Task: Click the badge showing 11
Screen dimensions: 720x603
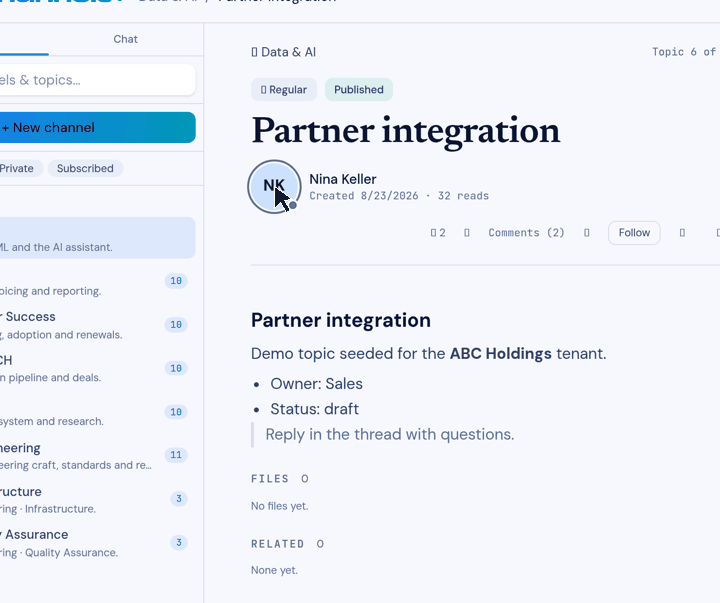Action: (x=176, y=455)
